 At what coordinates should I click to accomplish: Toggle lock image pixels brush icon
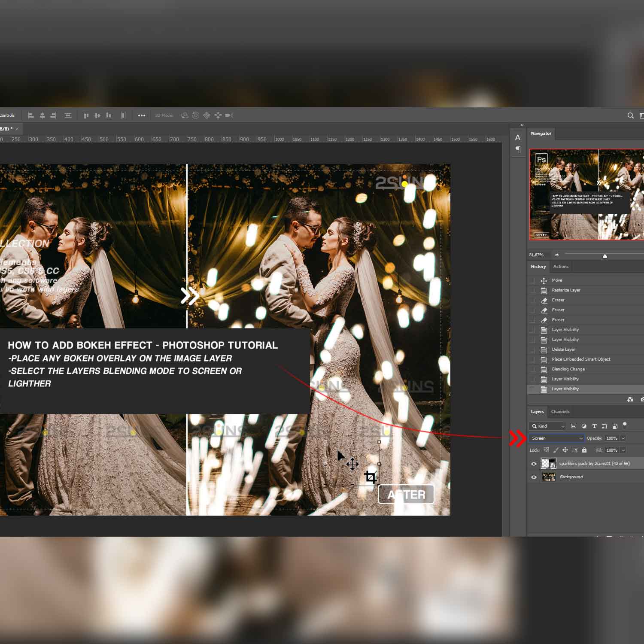coord(556,450)
